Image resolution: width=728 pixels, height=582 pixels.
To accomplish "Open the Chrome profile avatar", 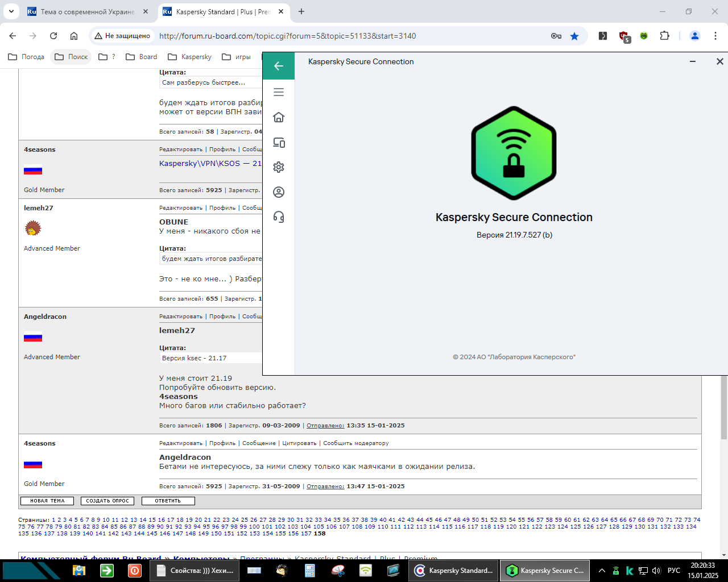I will [695, 36].
